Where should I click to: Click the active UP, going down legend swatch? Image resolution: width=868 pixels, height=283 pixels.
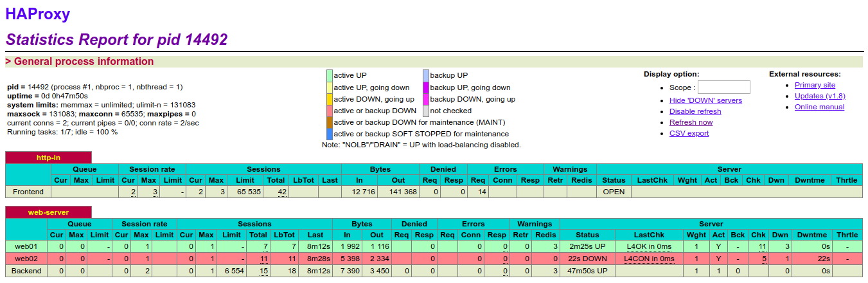(330, 87)
